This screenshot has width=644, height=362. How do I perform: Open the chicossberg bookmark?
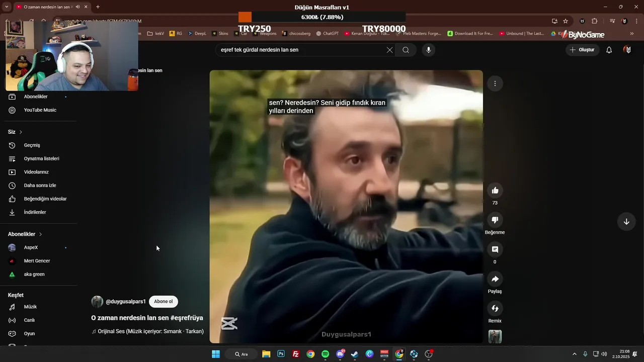point(296,34)
